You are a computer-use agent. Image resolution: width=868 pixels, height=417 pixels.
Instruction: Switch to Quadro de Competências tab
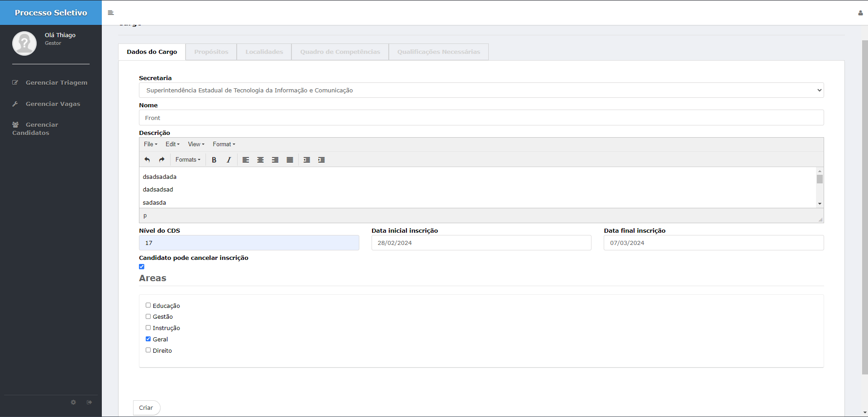click(340, 52)
